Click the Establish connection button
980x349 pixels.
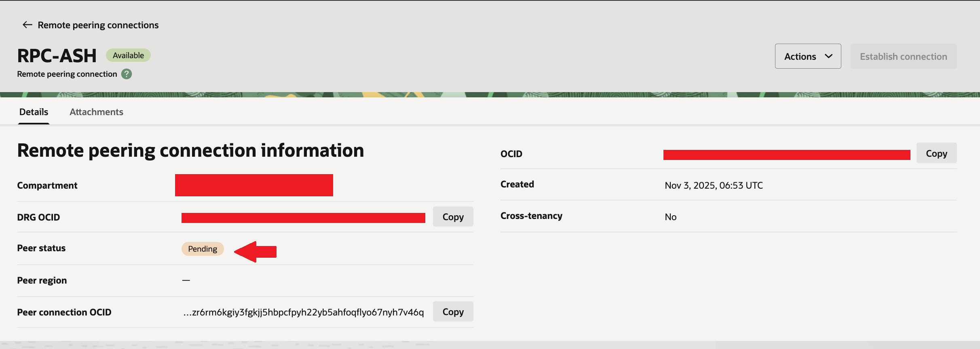tap(903, 57)
